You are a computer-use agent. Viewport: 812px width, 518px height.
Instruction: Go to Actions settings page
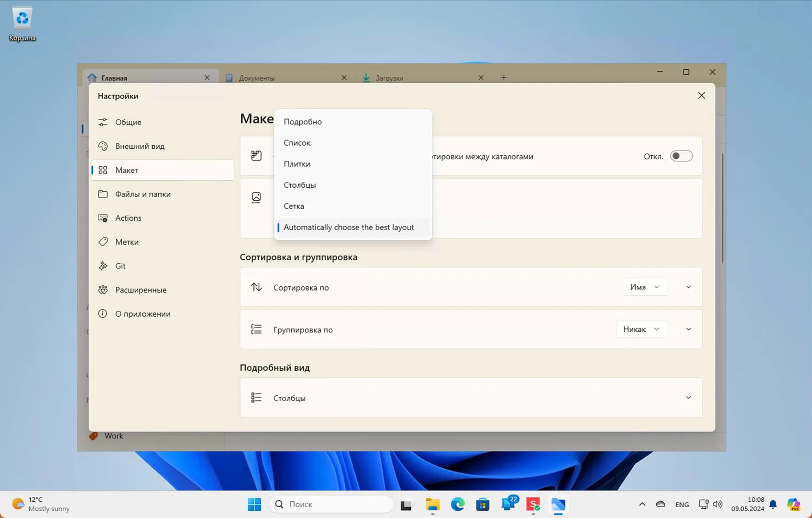(x=162, y=218)
